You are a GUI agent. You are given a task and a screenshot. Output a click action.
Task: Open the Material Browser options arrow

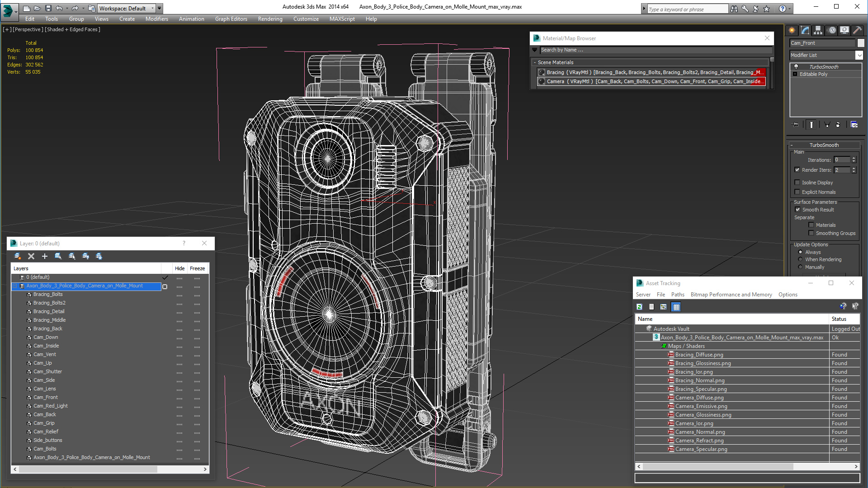coord(535,50)
